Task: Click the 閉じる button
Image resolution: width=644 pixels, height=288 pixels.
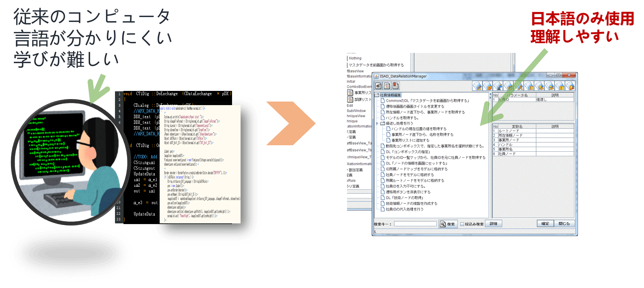Action: 564,224
